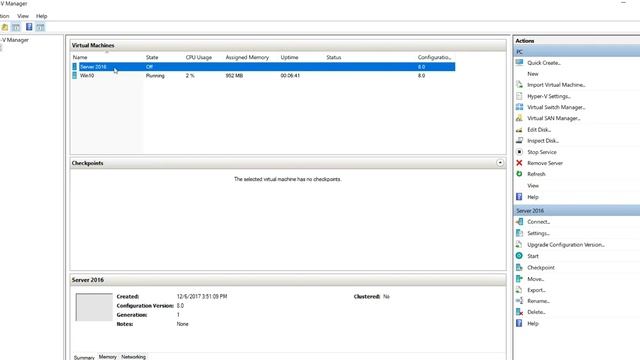Viewport: 640px width, 360px height.
Task: Collapse the Checkpoints pane with round arrow button
Action: point(500,163)
